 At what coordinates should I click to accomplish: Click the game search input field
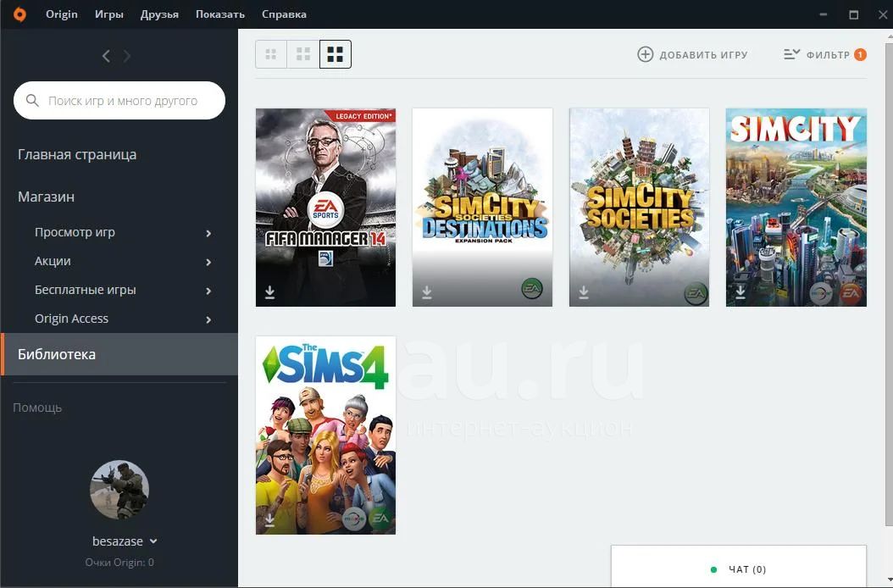119,101
